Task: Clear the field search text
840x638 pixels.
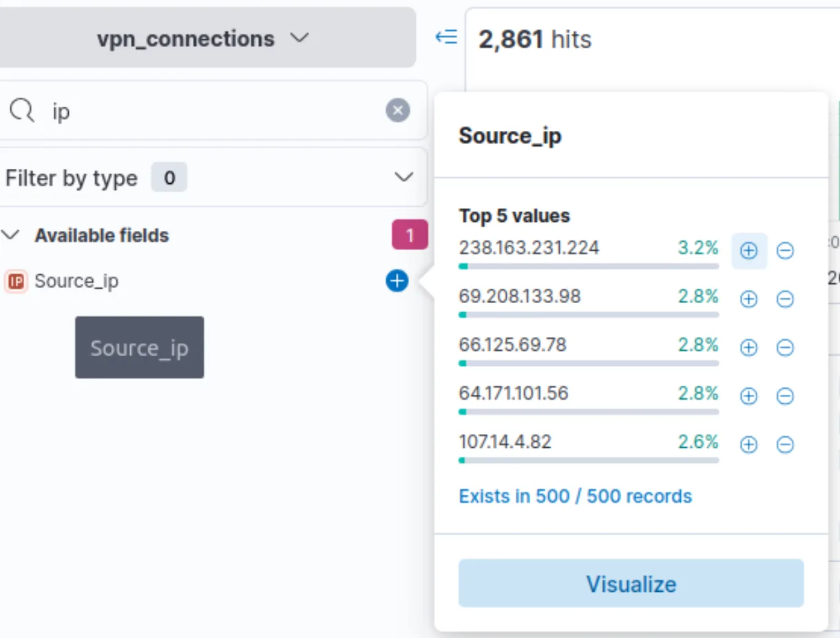Action: pyautogui.click(x=397, y=110)
